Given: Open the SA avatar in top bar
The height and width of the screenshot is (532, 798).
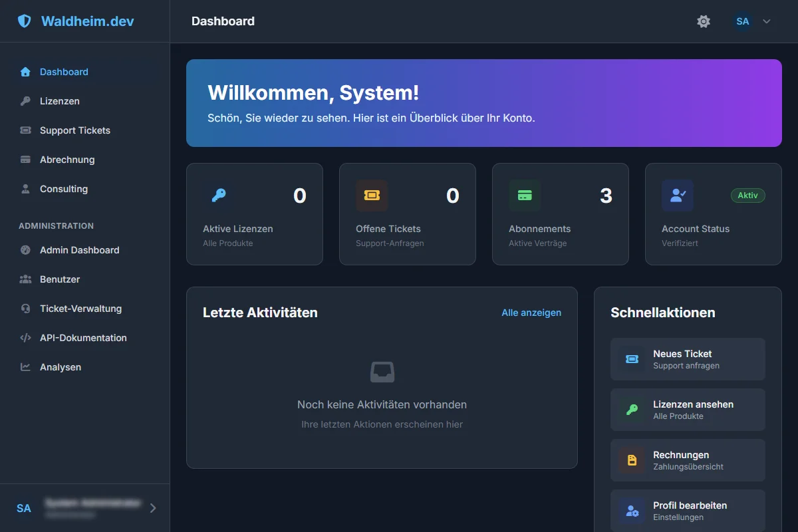Looking at the screenshot, I should pos(743,21).
